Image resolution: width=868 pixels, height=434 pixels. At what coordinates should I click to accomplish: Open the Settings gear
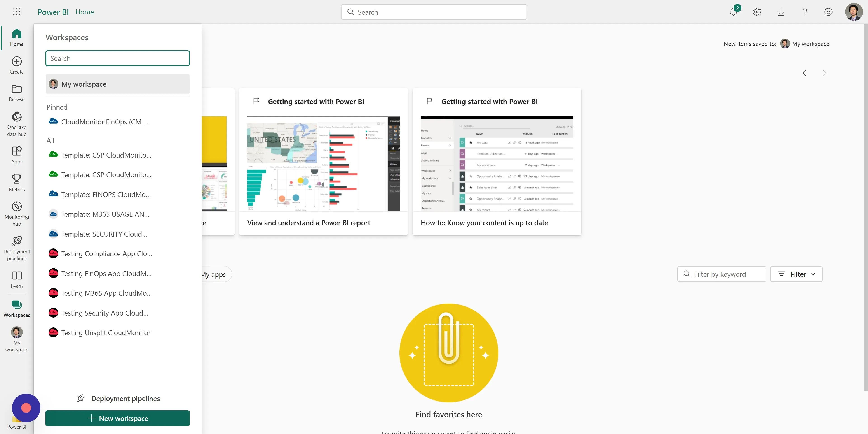click(x=757, y=12)
